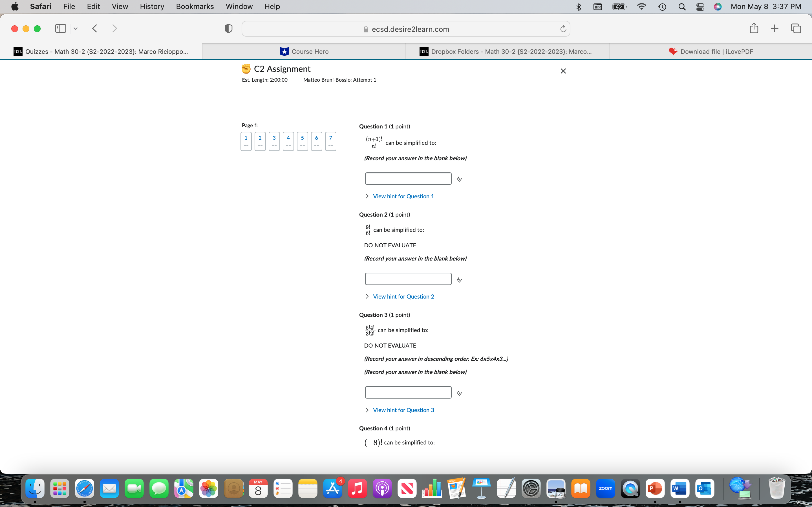This screenshot has width=812, height=507.
Task: Open macOS Control Center toggle icon
Action: pyautogui.click(x=700, y=7)
